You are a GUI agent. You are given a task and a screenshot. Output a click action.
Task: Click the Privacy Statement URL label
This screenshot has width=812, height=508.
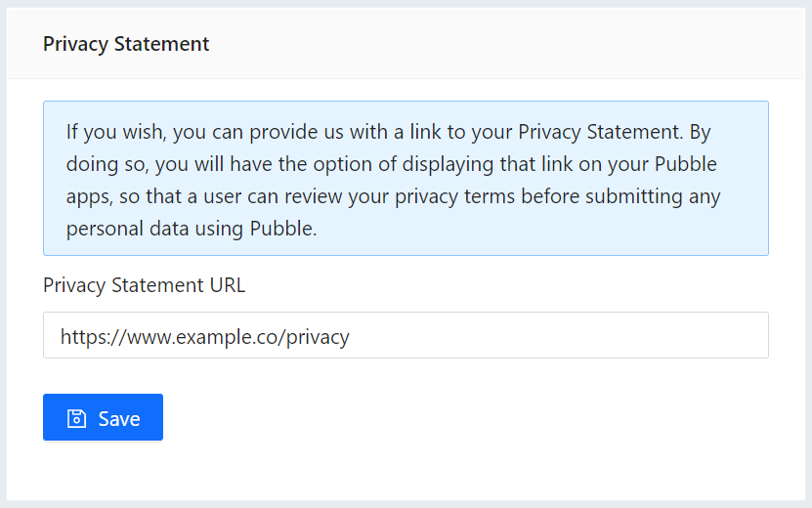[145, 285]
